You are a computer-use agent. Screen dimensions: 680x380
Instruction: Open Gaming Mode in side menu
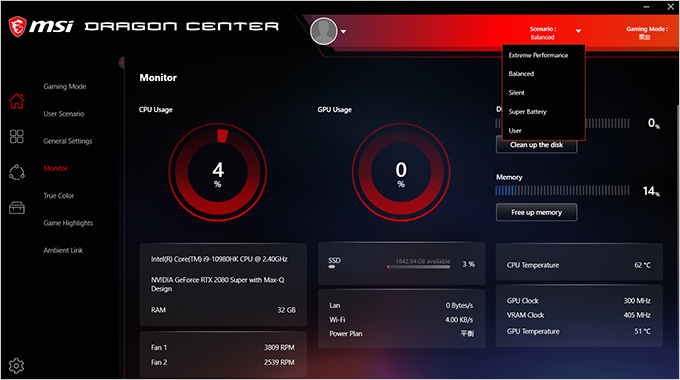[x=65, y=86]
